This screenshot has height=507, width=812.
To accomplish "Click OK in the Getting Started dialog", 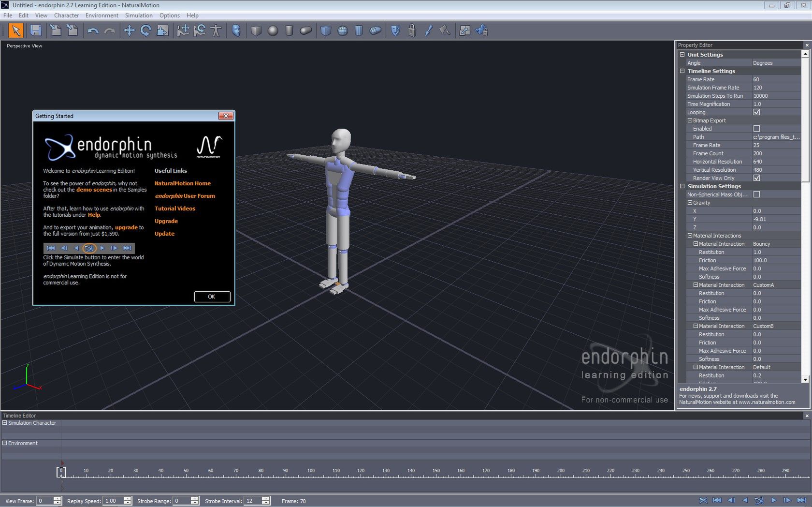I will tap(212, 297).
